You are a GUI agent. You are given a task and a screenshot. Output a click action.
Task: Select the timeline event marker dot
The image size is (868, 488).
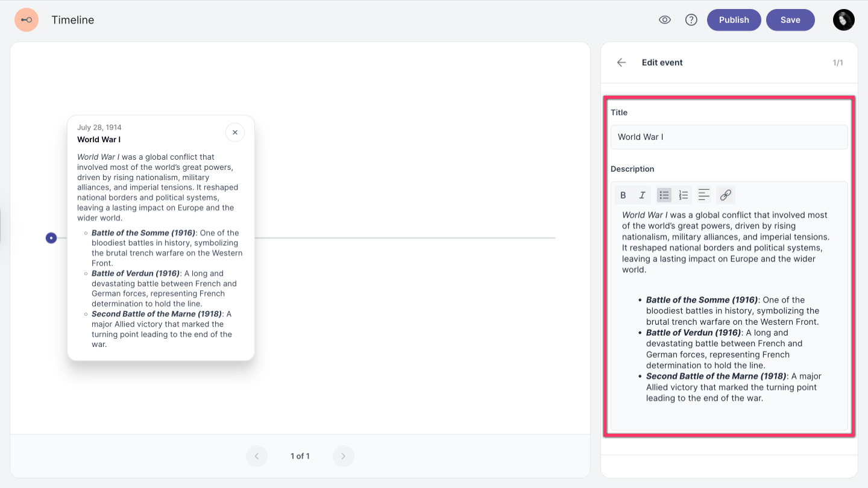coord(51,238)
